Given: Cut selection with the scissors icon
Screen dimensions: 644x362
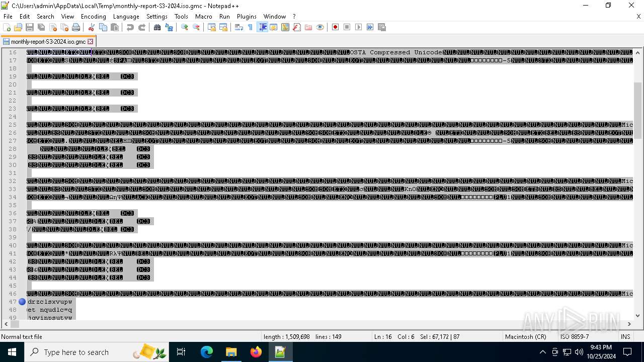Looking at the screenshot, I should pyautogui.click(x=92, y=27).
